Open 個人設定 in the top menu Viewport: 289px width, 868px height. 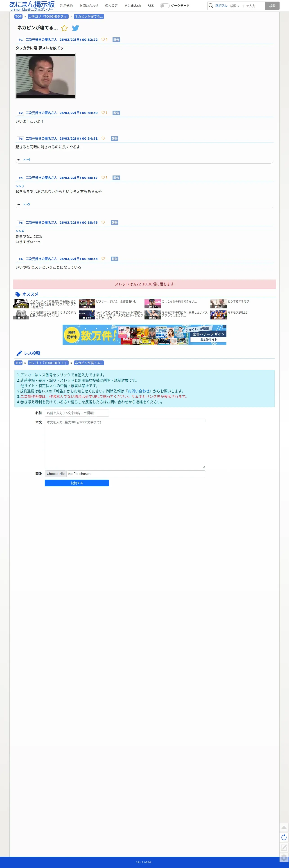pyautogui.click(x=111, y=6)
